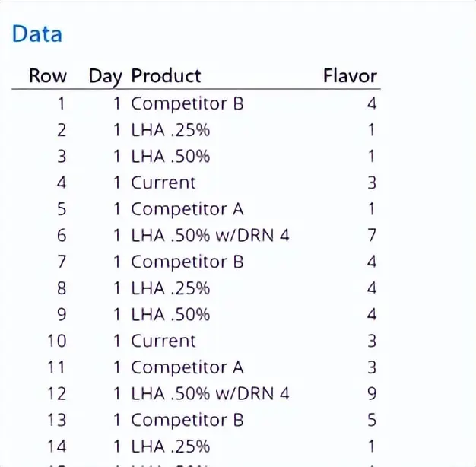
Task: Click LHA .50% w/DRN 4 in row 6
Action: pyautogui.click(x=210, y=236)
